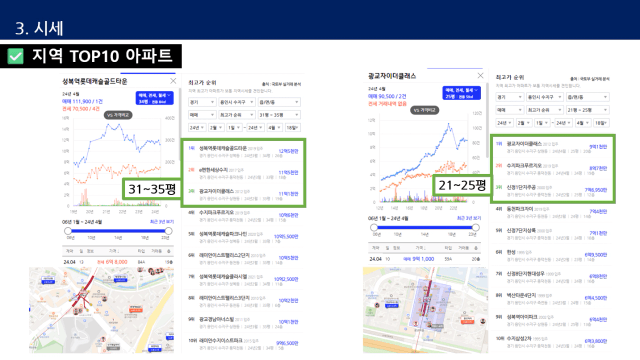Screen dimensions: 640x360
Task: Close the 광교자이더클래스 detail panel
Action: point(480,76)
